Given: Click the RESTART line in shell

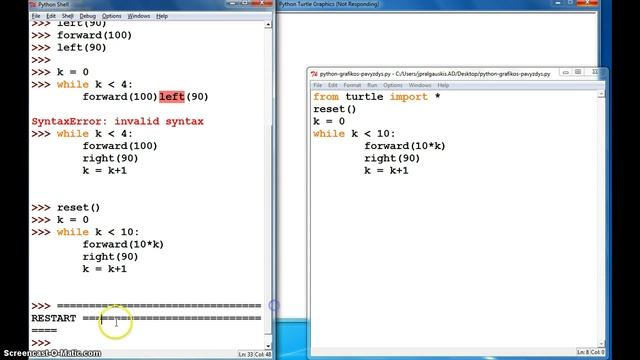Looking at the screenshot, I should tap(146, 318).
